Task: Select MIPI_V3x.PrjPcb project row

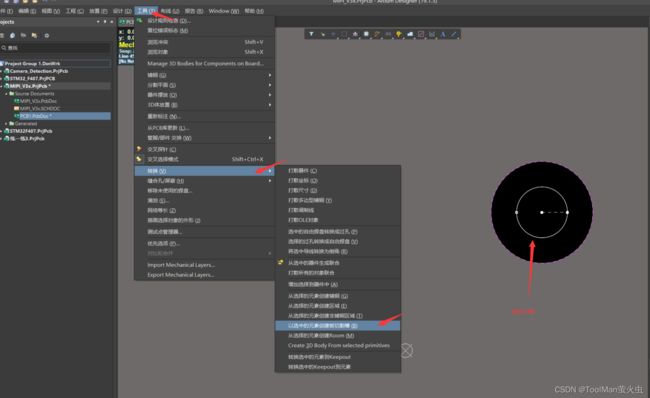Action: click(x=56, y=86)
